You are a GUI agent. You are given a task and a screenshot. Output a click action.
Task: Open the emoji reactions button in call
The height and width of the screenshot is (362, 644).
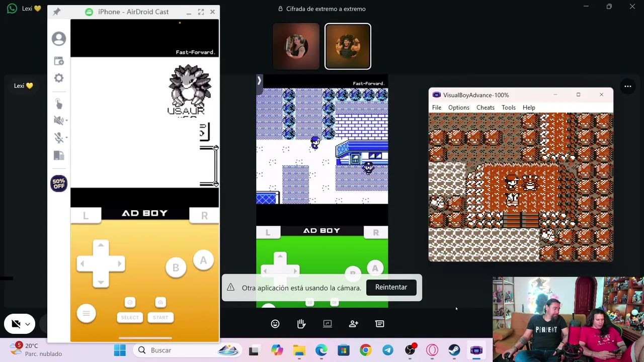(275, 324)
